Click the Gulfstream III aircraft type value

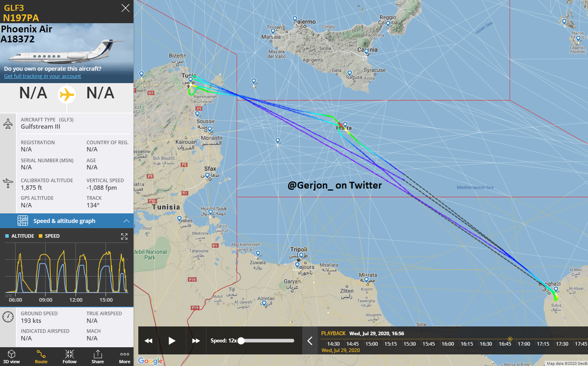coord(40,126)
